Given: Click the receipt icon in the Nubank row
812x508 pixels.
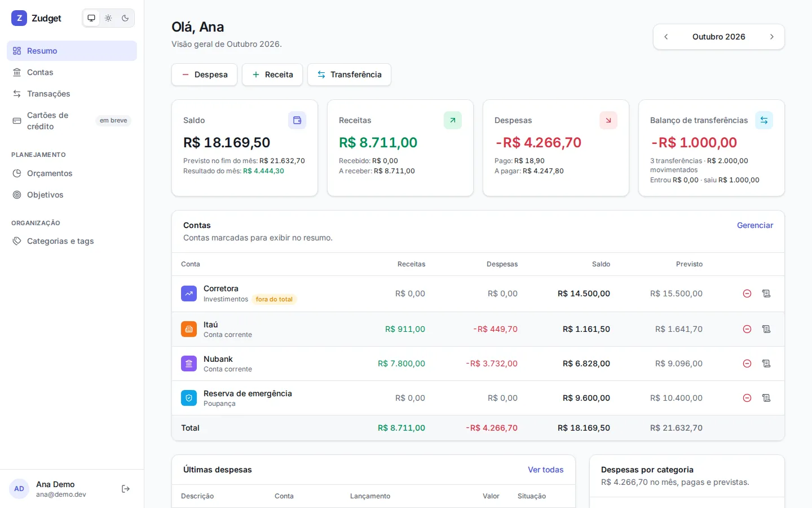Looking at the screenshot, I should tap(766, 364).
